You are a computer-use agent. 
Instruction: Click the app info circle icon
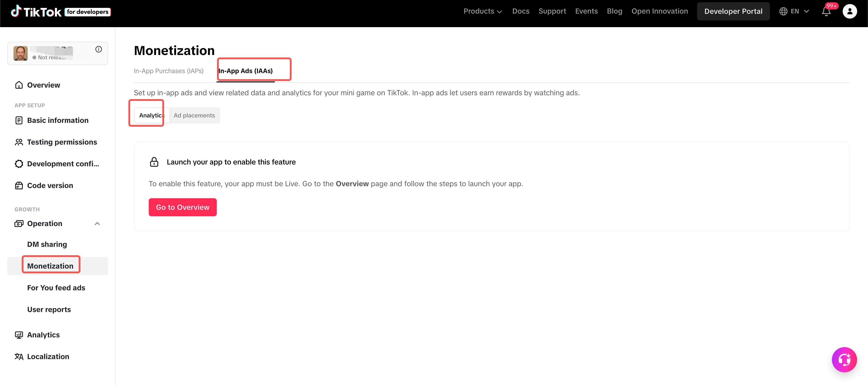coord(99,49)
